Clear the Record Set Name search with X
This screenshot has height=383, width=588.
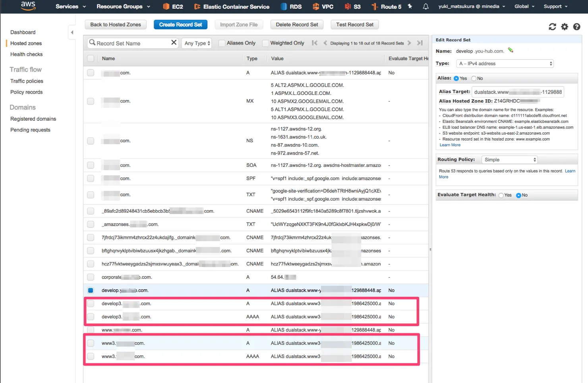tap(174, 43)
